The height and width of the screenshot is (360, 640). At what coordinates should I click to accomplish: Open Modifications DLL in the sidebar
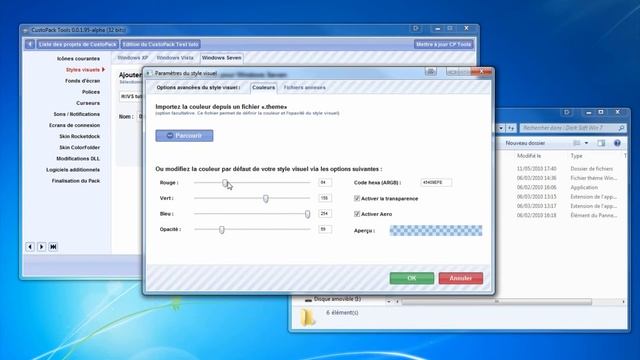(x=78, y=158)
